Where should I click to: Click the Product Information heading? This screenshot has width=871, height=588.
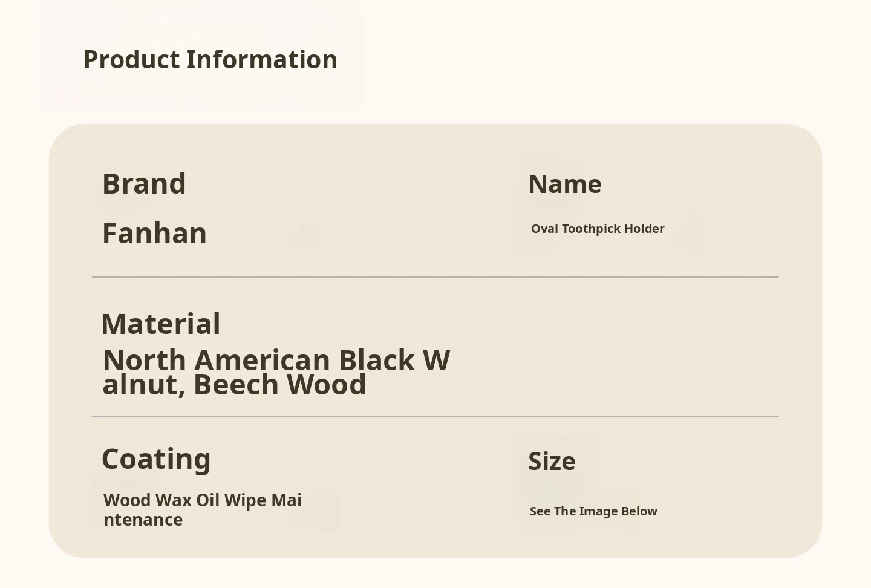coord(210,60)
